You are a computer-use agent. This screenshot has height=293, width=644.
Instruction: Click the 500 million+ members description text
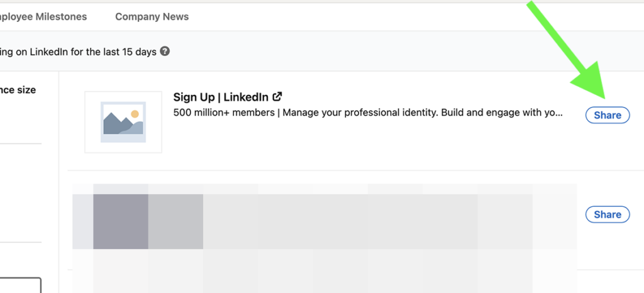tap(368, 113)
